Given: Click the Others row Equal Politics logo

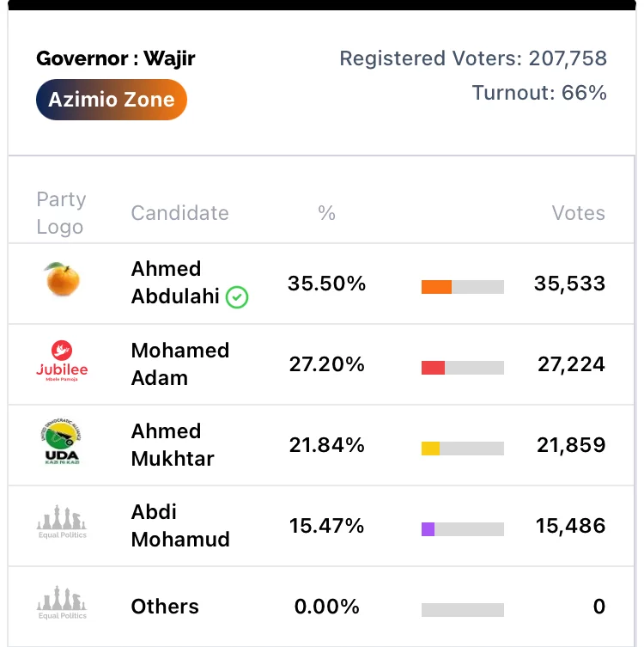Looking at the screenshot, I should (62, 602).
